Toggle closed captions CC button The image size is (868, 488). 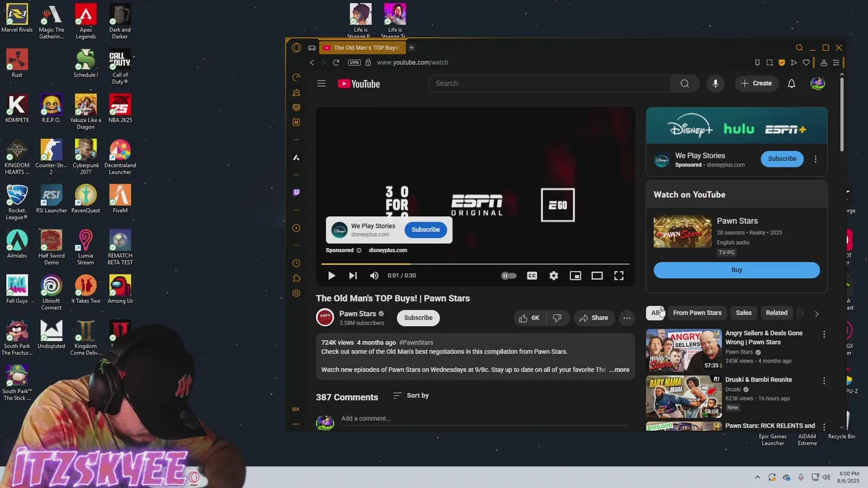click(532, 276)
